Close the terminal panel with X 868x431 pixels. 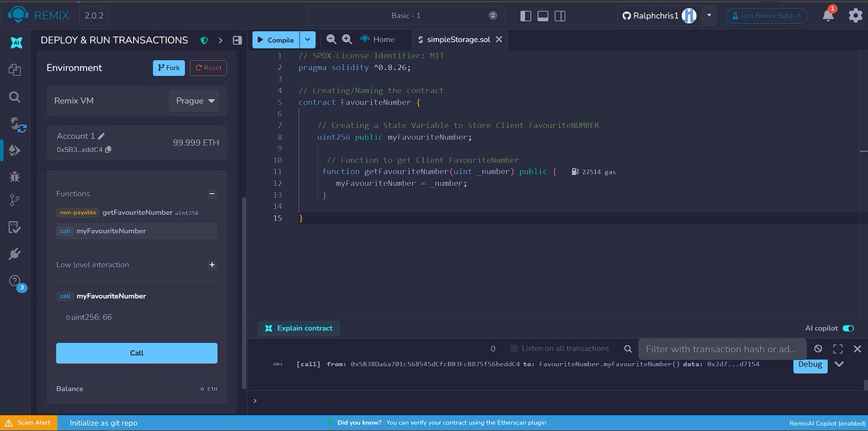(x=856, y=349)
